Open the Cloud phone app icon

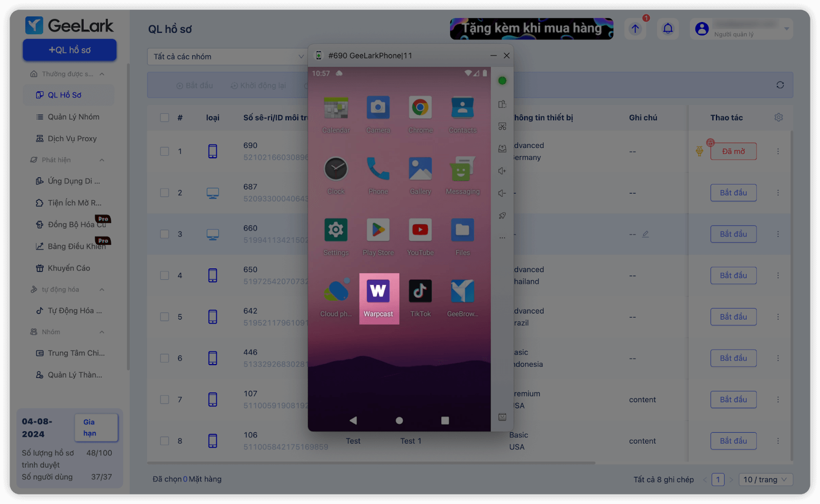pyautogui.click(x=336, y=298)
